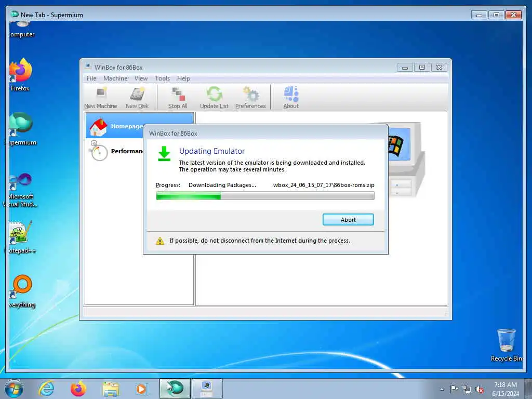This screenshot has height=399, width=532.
Task: Click the taskbar clock showing 7:18 AM
Action: tap(506, 389)
